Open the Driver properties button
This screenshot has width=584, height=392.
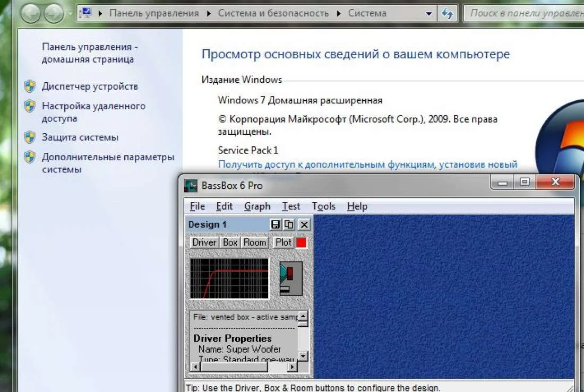[204, 243]
